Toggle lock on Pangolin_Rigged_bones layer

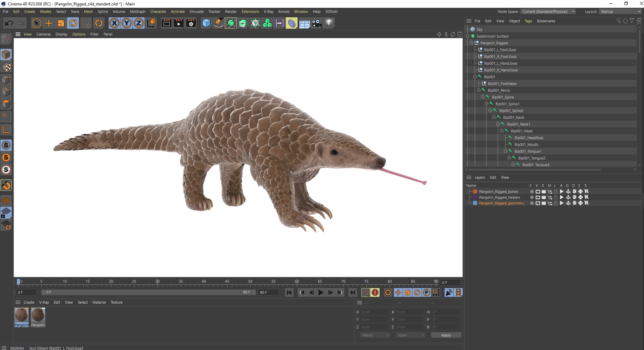point(556,192)
